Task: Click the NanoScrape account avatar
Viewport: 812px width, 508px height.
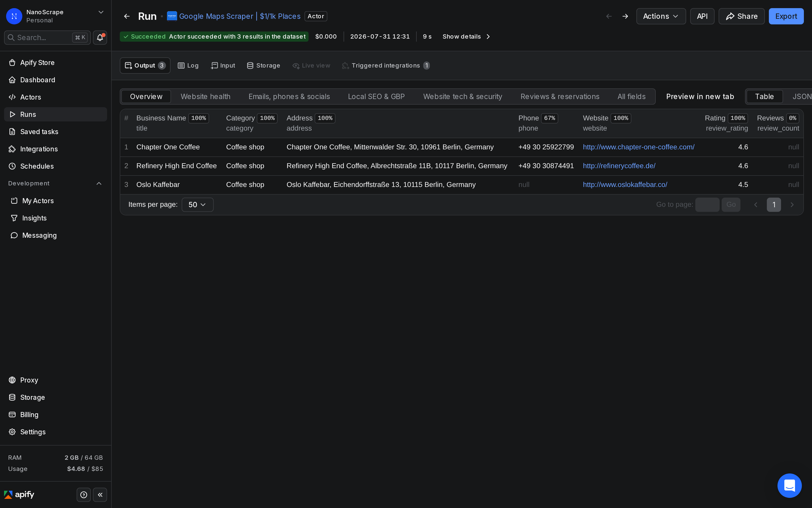Action: click(14, 16)
